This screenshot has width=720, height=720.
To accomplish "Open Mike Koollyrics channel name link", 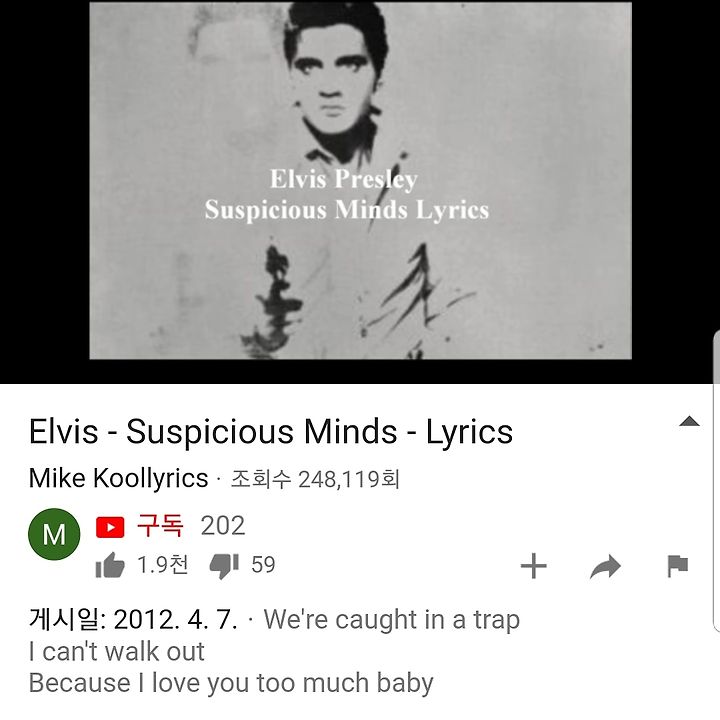I will click(118, 478).
